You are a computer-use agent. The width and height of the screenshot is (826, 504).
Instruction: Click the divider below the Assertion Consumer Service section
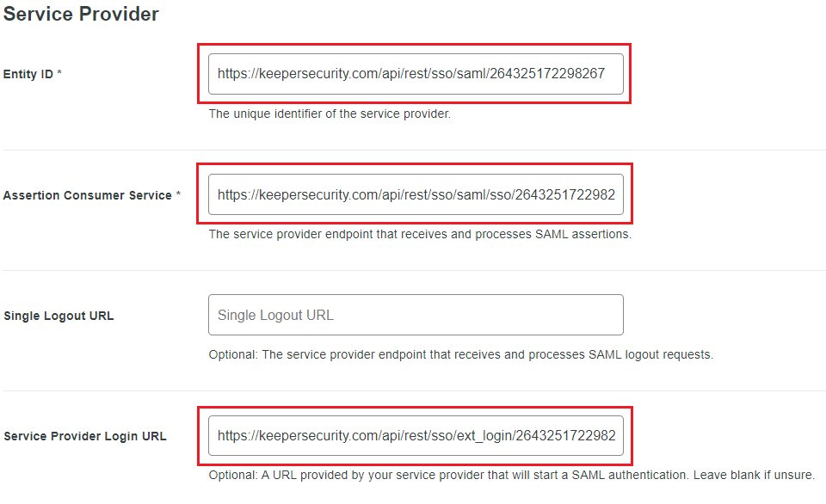tap(413, 271)
